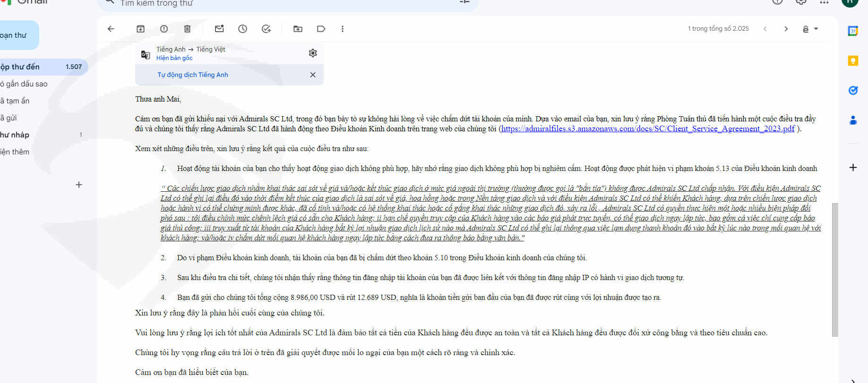868x383 pixels.
Task: Apply a label to this email
Action: point(321,29)
